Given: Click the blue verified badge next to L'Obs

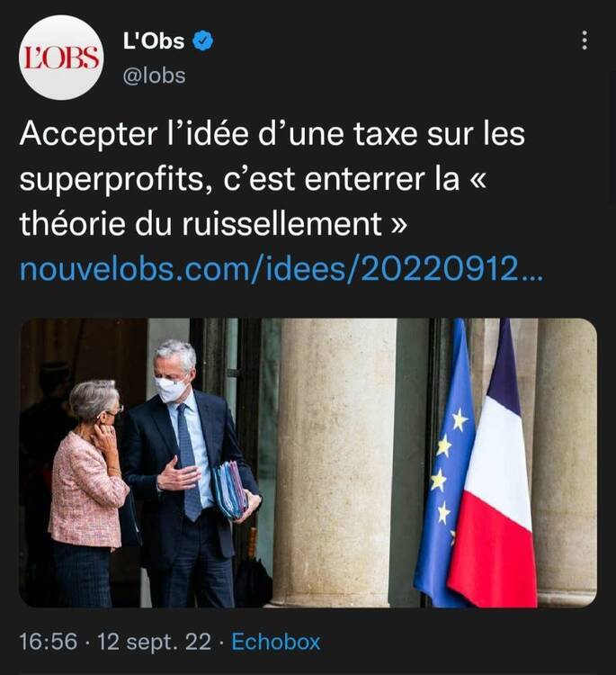Looking at the screenshot, I should pos(202,40).
